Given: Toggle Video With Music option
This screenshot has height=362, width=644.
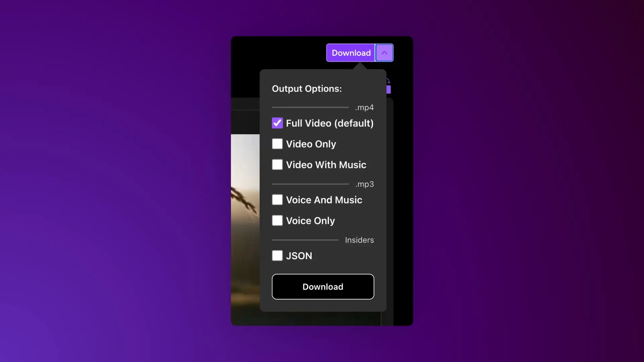Looking at the screenshot, I should (x=277, y=165).
